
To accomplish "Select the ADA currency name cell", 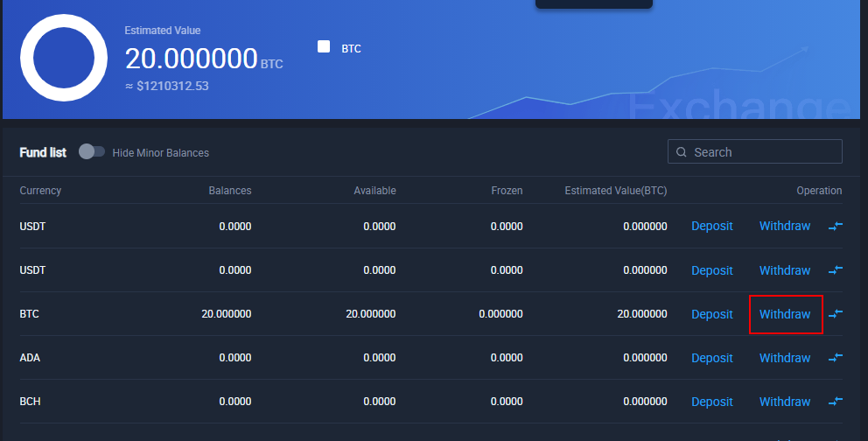I will click(x=30, y=358).
